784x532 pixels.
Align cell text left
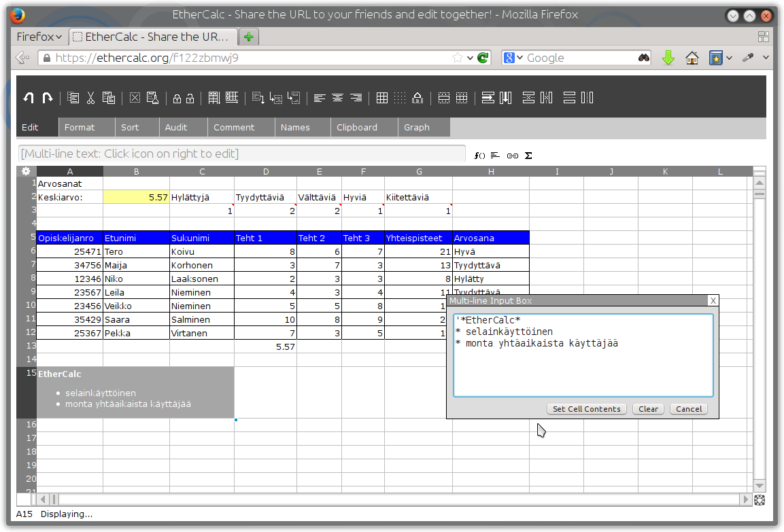pos(320,98)
